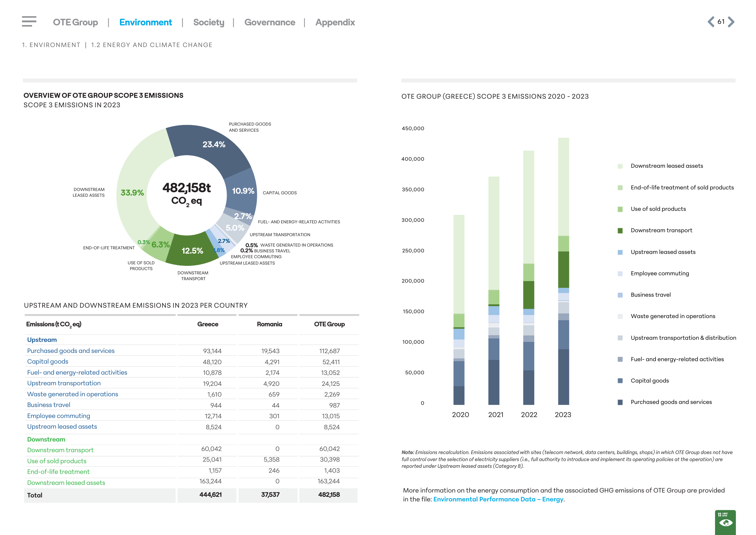Click the OTE Group total 482,158
The height and width of the screenshot is (535, 756).
(329, 495)
